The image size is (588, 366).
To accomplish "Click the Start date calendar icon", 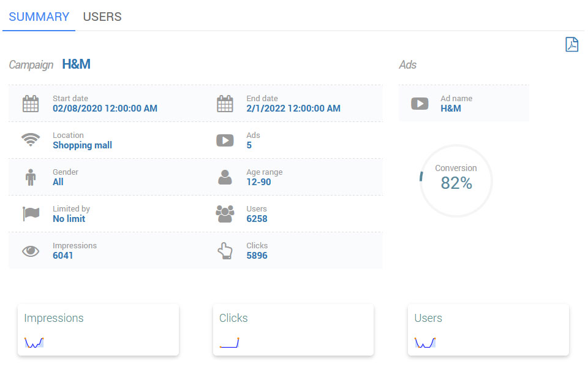I will coord(31,104).
